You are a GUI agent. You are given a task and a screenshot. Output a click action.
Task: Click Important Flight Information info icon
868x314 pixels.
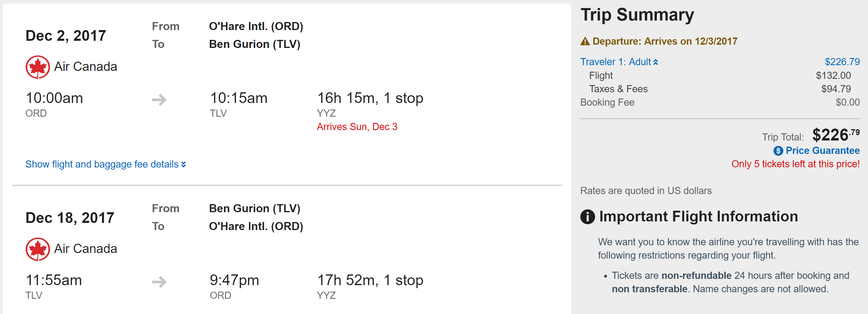tap(587, 217)
